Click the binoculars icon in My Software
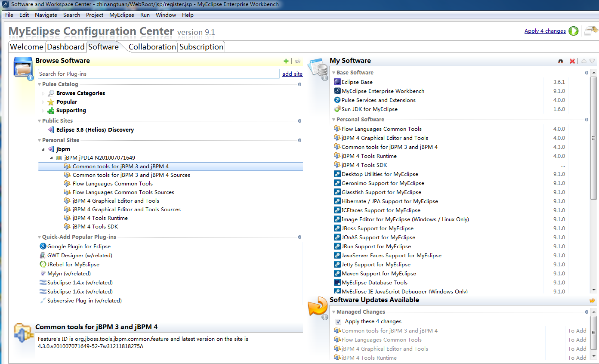 (x=561, y=61)
